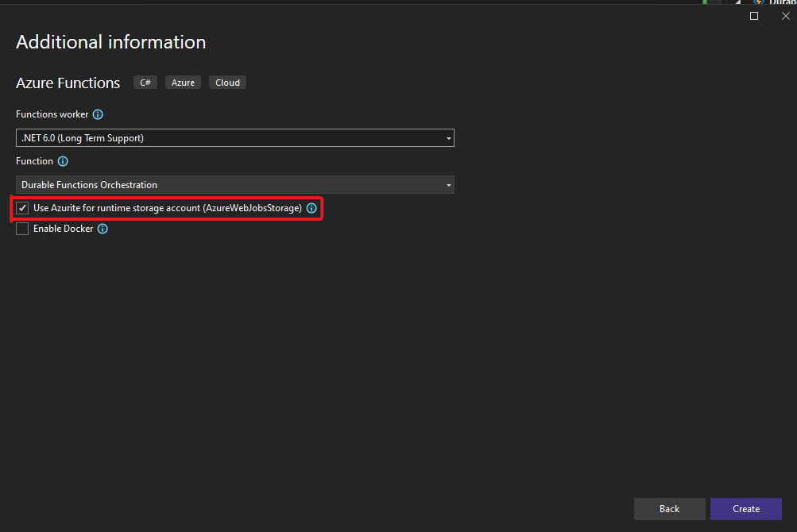Click the C# language tag
This screenshot has width=797, height=532.
point(145,83)
